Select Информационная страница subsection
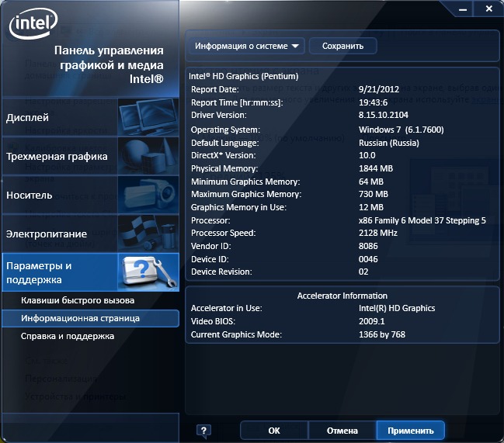The height and width of the screenshot is (443, 504). coord(90,318)
